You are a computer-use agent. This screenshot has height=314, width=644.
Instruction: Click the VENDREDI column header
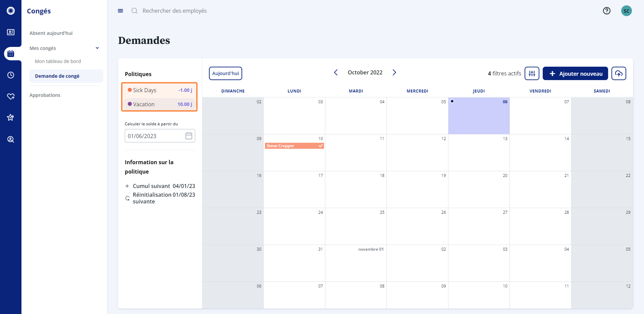[540, 91]
